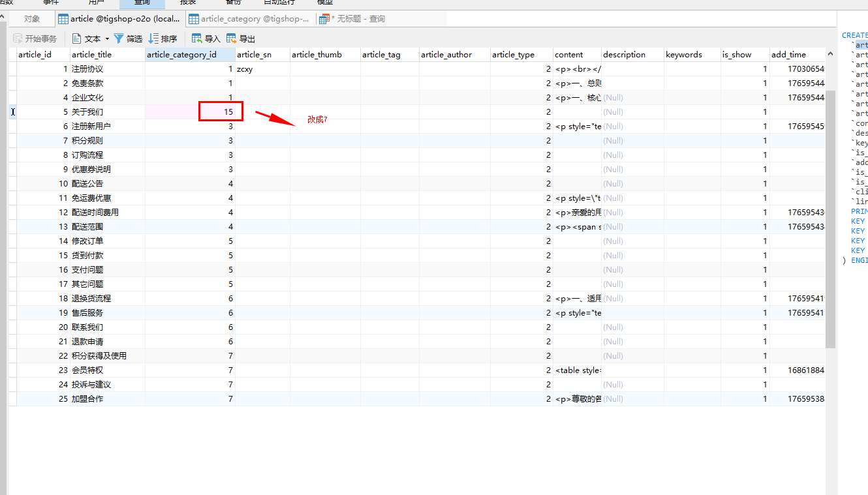Viewport: 868px width, 495px height.
Task: Click the article_title column header
Action: point(91,55)
